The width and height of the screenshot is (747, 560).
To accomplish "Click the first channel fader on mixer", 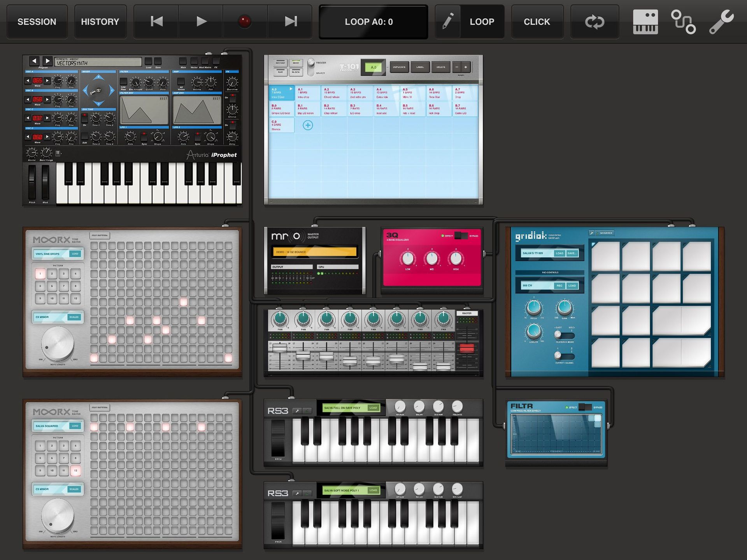I will click(280, 347).
